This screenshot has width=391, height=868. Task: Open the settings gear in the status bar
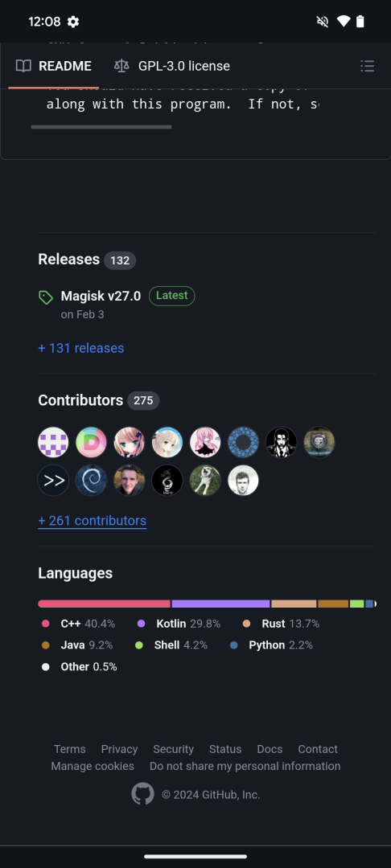click(x=73, y=22)
